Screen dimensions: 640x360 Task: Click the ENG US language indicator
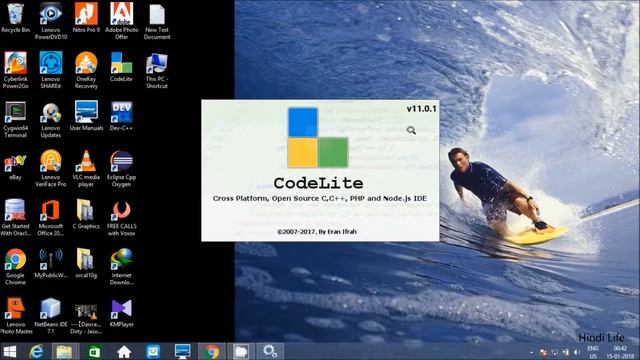(x=593, y=352)
